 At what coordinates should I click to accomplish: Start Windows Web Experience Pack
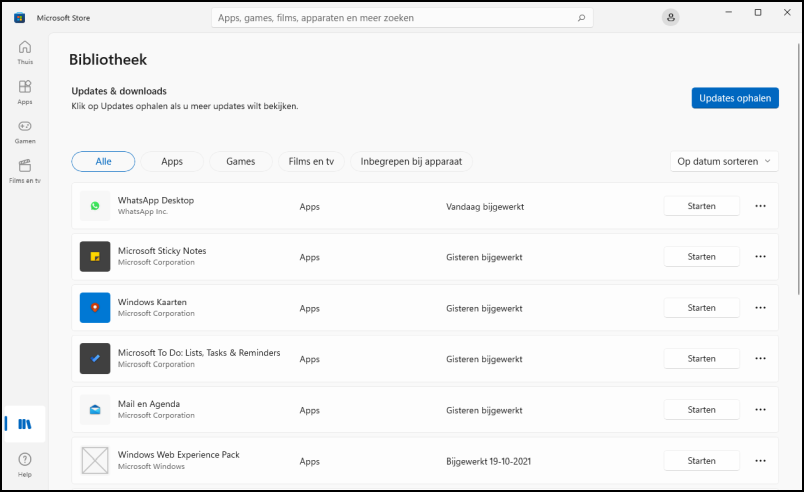click(701, 461)
